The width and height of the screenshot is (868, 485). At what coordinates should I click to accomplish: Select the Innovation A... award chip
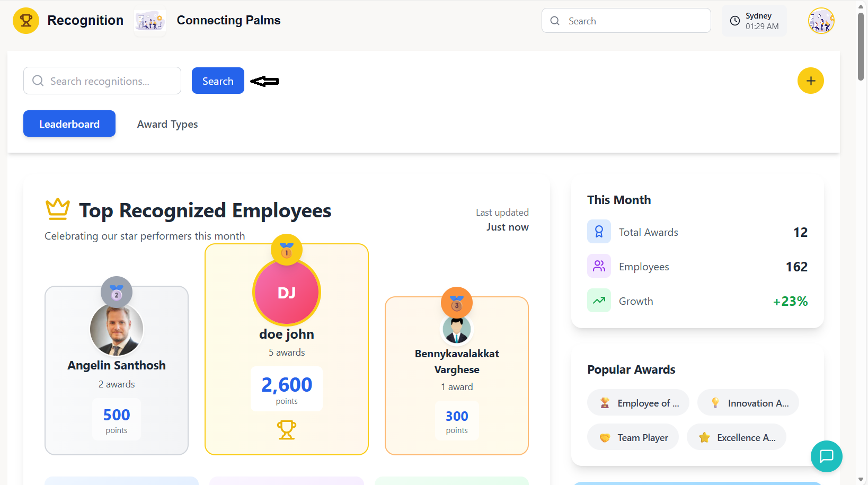pyautogui.click(x=748, y=403)
